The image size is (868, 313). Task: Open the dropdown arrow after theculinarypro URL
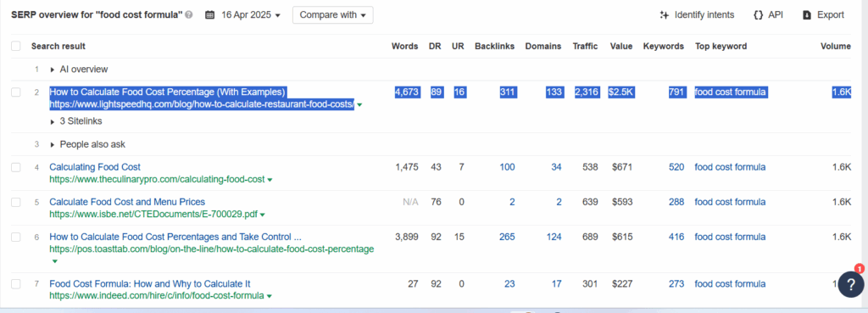(270, 180)
